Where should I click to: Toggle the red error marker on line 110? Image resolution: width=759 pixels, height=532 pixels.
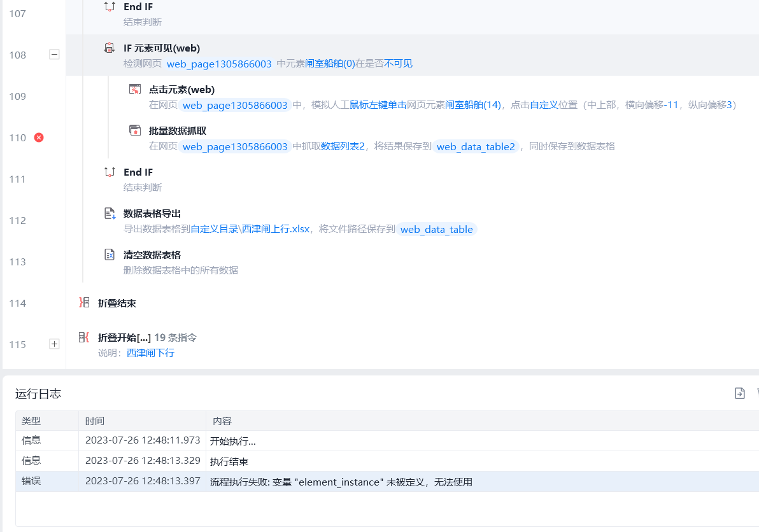point(39,137)
